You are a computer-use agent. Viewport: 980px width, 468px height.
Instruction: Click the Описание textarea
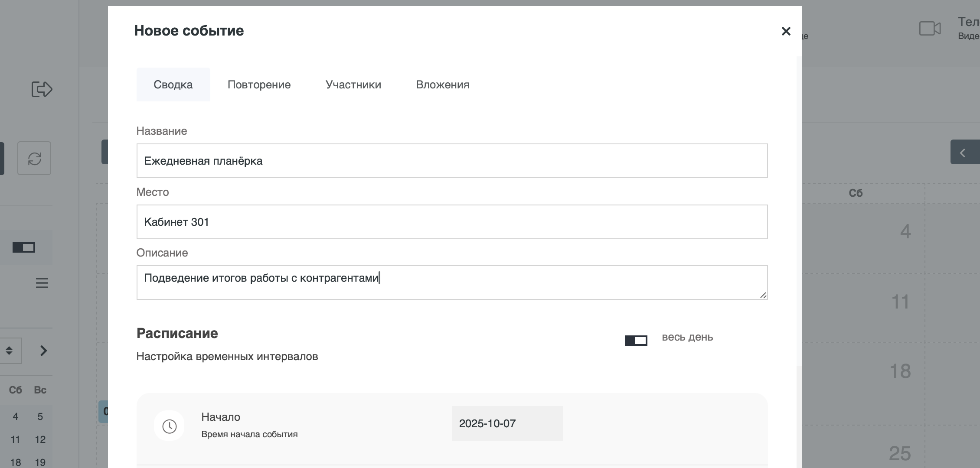(x=451, y=283)
